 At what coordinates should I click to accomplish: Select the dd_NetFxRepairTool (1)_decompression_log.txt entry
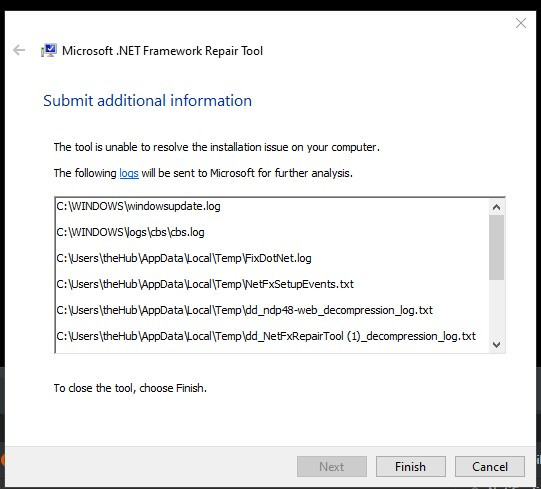(266, 336)
